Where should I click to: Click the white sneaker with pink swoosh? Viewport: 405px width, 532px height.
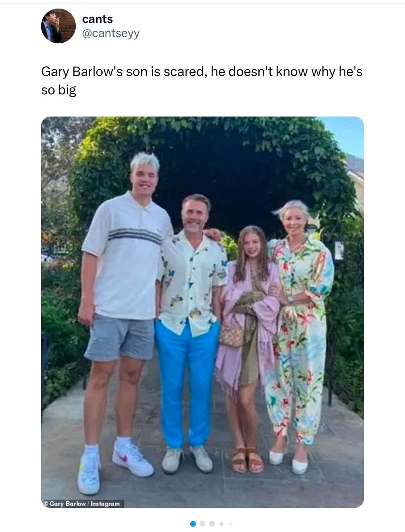pyautogui.click(x=133, y=459)
